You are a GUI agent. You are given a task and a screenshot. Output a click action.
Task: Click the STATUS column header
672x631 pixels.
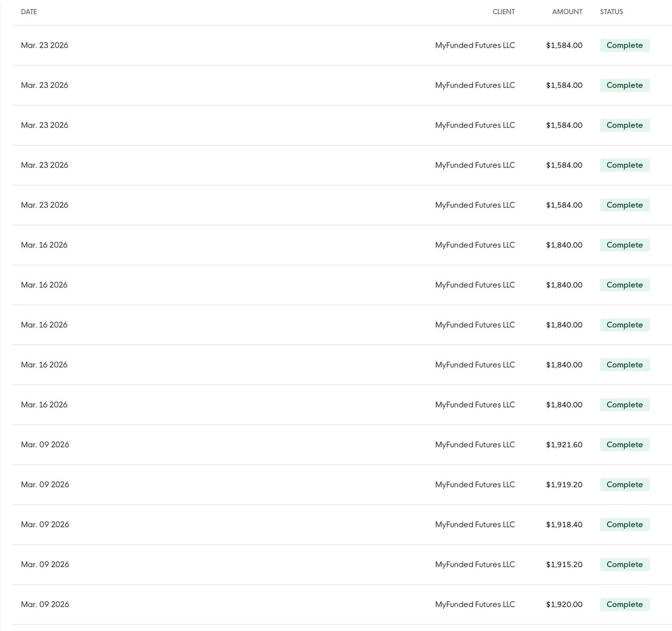pos(612,12)
